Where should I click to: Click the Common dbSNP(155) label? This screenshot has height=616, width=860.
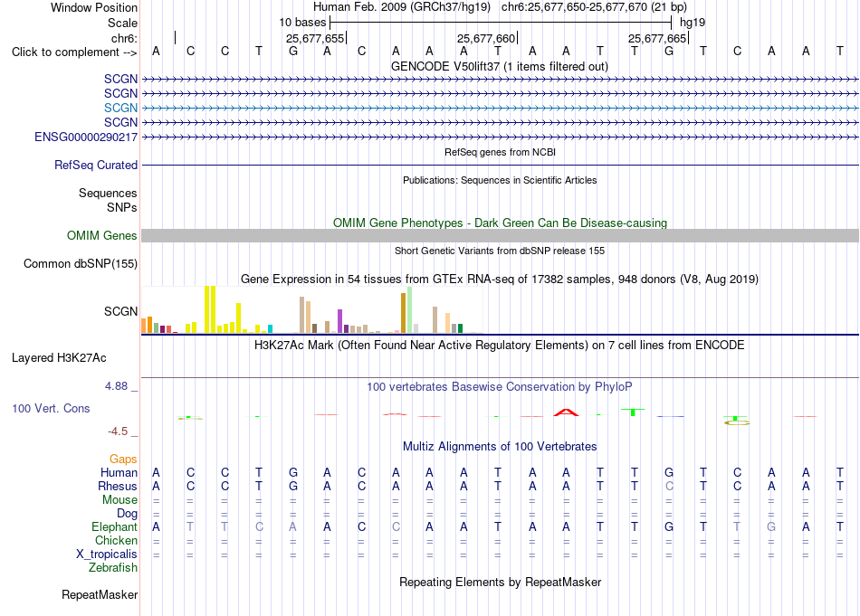81,263
